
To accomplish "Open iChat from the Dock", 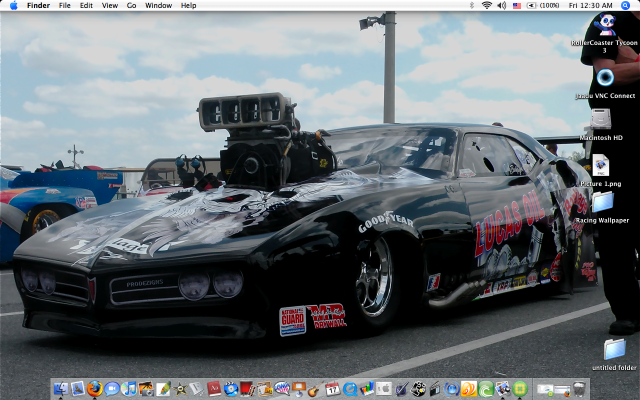I will point(112,389).
